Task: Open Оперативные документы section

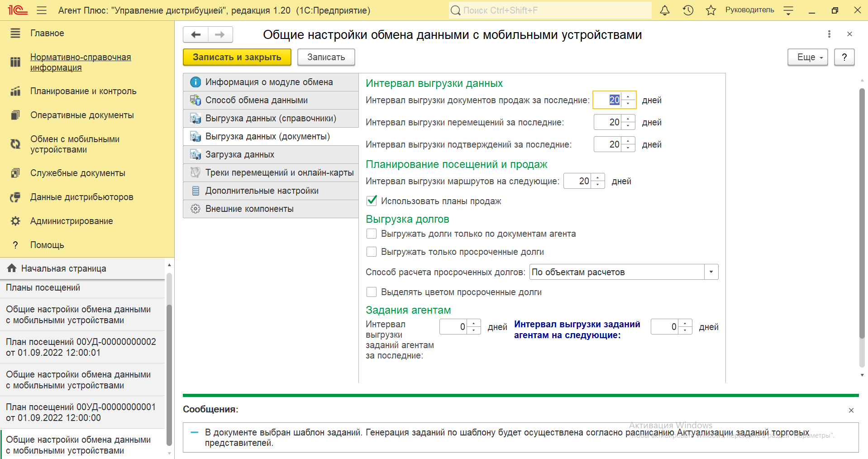Action: (82, 115)
